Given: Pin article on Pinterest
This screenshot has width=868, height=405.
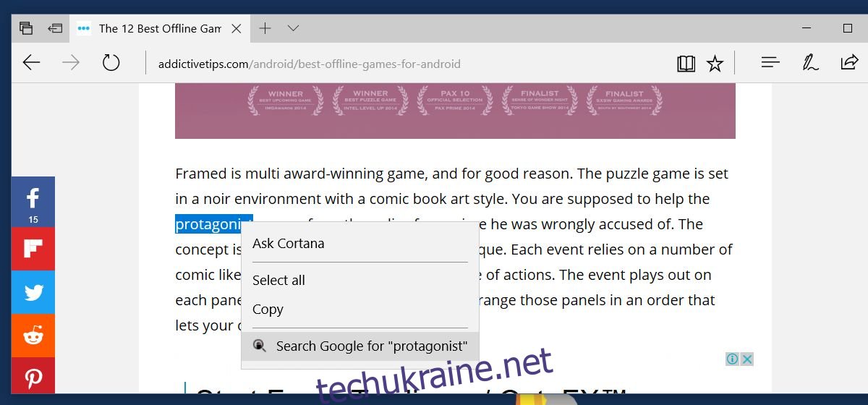Looking at the screenshot, I should tap(33, 375).
